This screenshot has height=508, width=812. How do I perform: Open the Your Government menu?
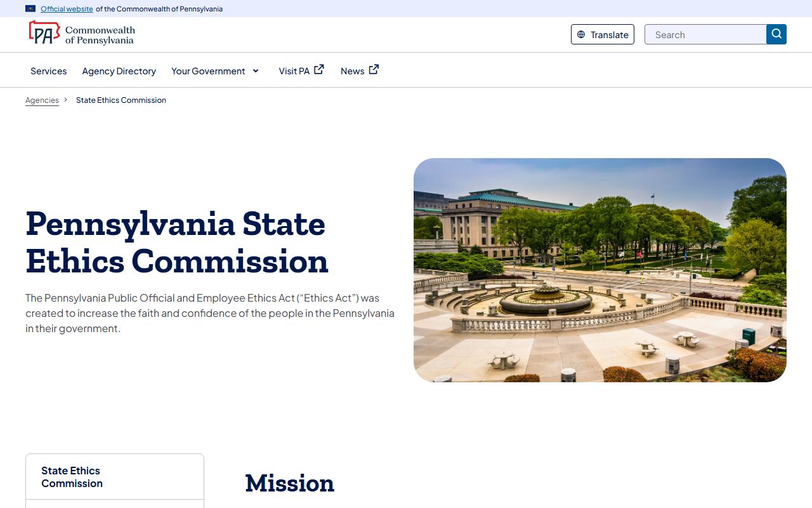point(208,71)
